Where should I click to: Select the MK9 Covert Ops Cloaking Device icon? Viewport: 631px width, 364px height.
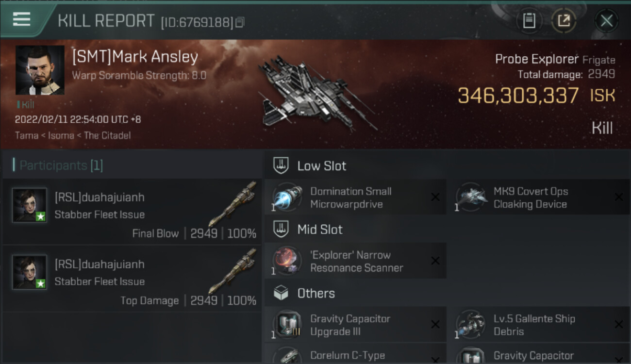(471, 197)
